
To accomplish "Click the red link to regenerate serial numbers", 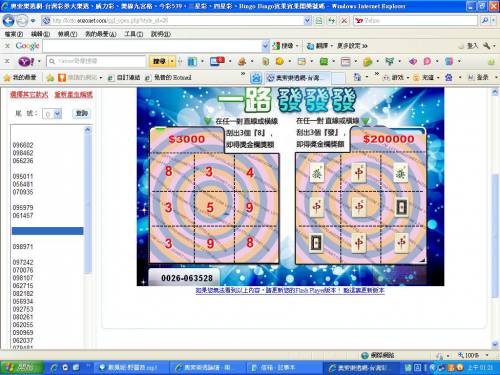I will [74, 95].
